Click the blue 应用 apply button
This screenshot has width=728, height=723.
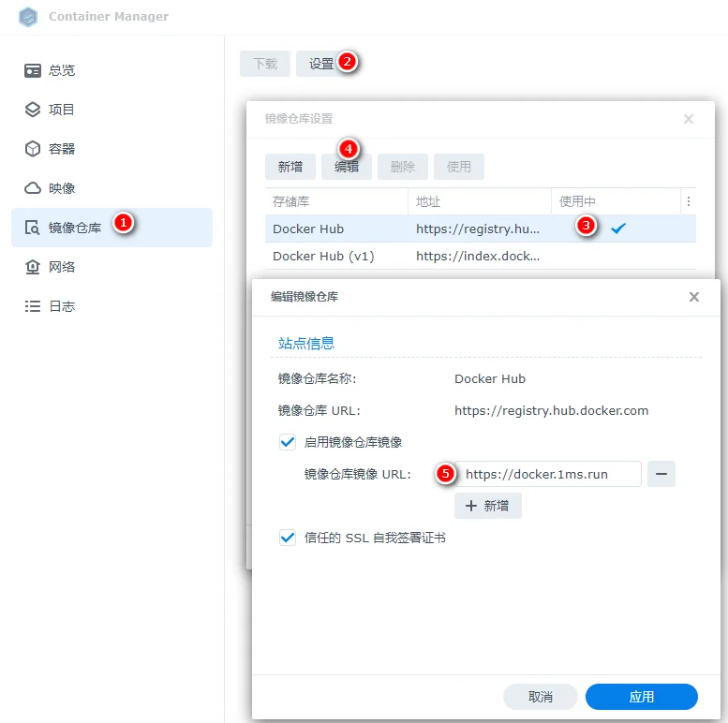(641, 697)
